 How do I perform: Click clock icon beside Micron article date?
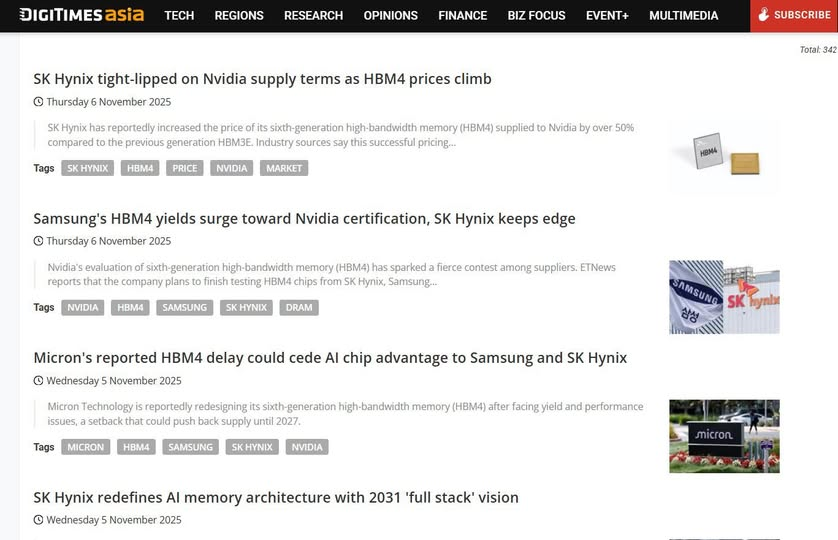38,381
